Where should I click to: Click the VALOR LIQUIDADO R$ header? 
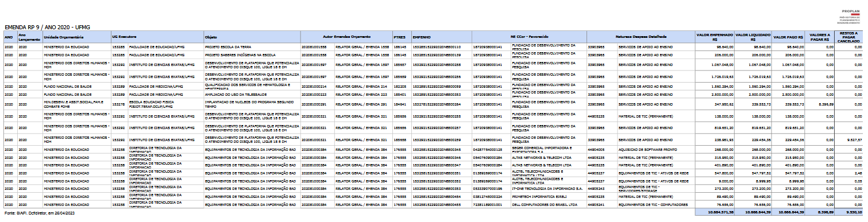753,36
